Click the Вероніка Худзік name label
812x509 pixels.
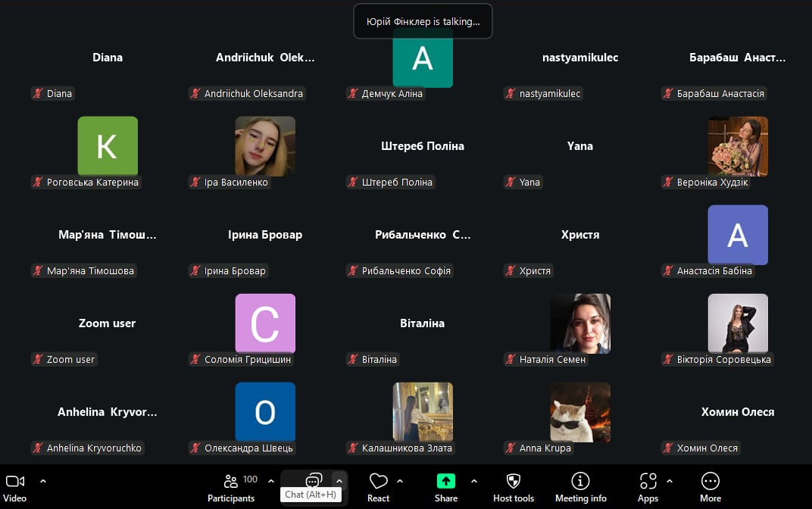(x=712, y=183)
